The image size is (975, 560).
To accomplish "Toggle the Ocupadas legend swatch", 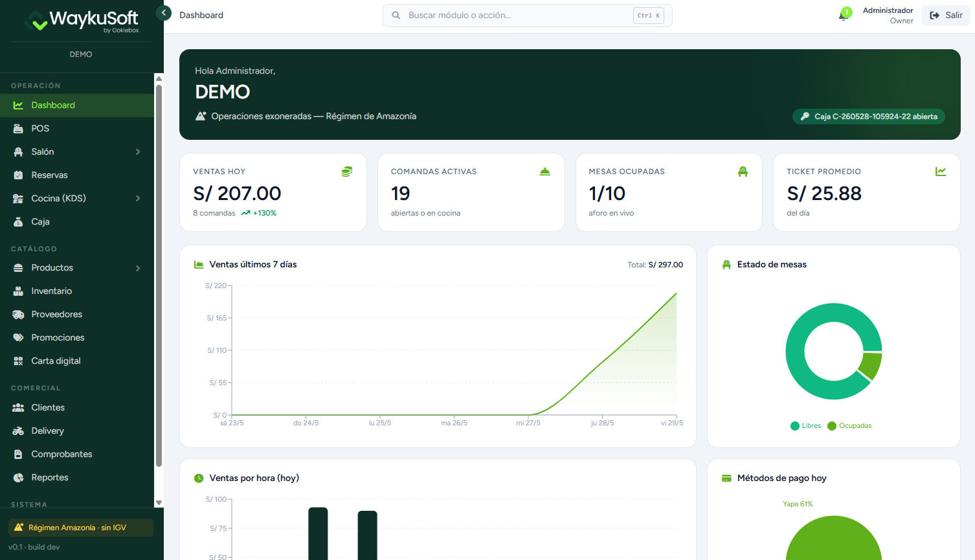I will click(x=832, y=426).
